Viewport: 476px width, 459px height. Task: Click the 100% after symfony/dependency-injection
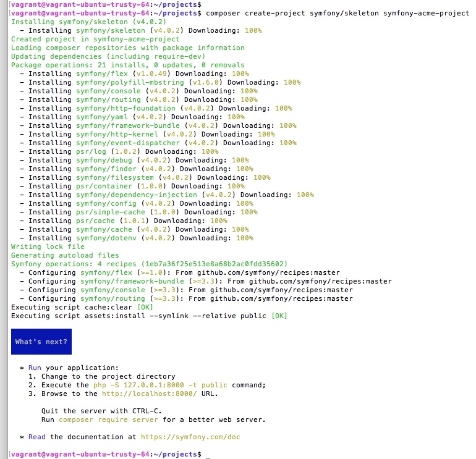[x=305, y=195]
